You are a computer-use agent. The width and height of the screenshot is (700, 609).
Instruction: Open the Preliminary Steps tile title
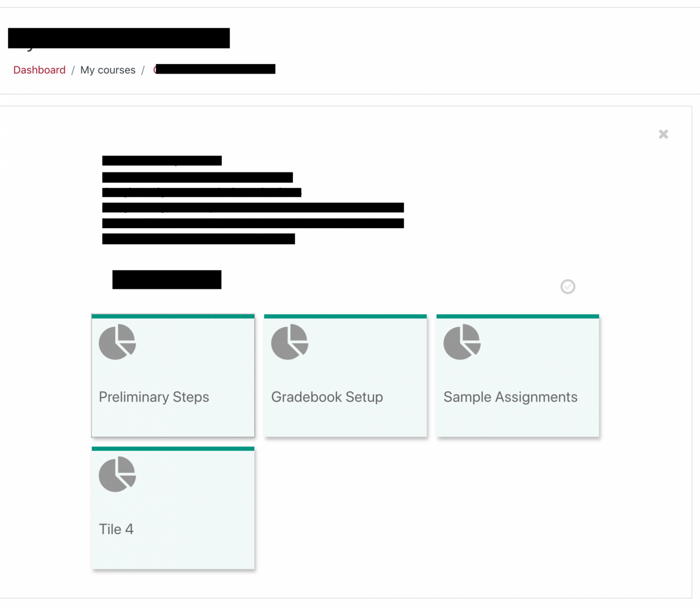pyautogui.click(x=154, y=397)
